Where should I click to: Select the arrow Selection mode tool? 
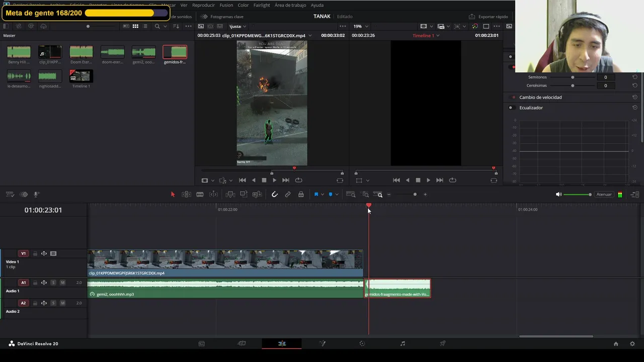click(x=173, y=195)
